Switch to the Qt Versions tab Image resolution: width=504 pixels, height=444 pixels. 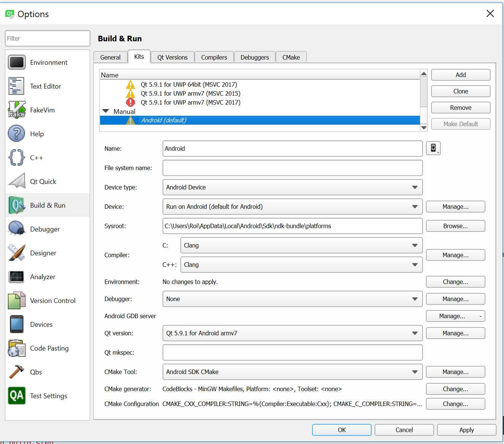(173, 57)
